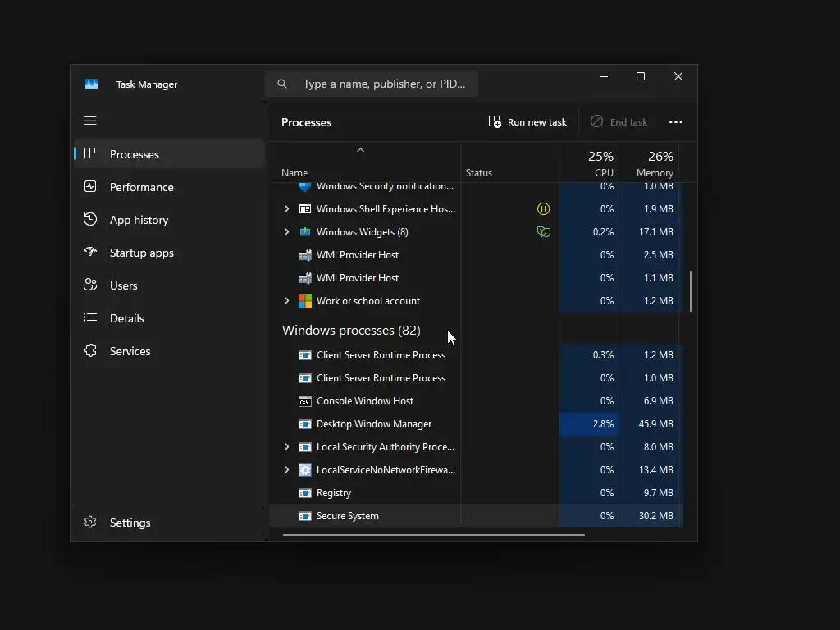The image size is (840, 630).
Task: Select the first Client Server Runtime Process name
Action: tap(381, 355)
